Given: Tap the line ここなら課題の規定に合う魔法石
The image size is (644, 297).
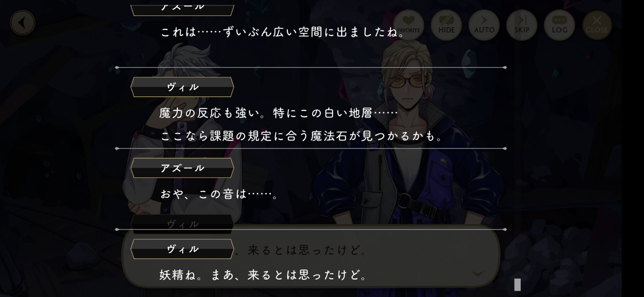Looking at the screenshot, I should click(x=301, y=136).
